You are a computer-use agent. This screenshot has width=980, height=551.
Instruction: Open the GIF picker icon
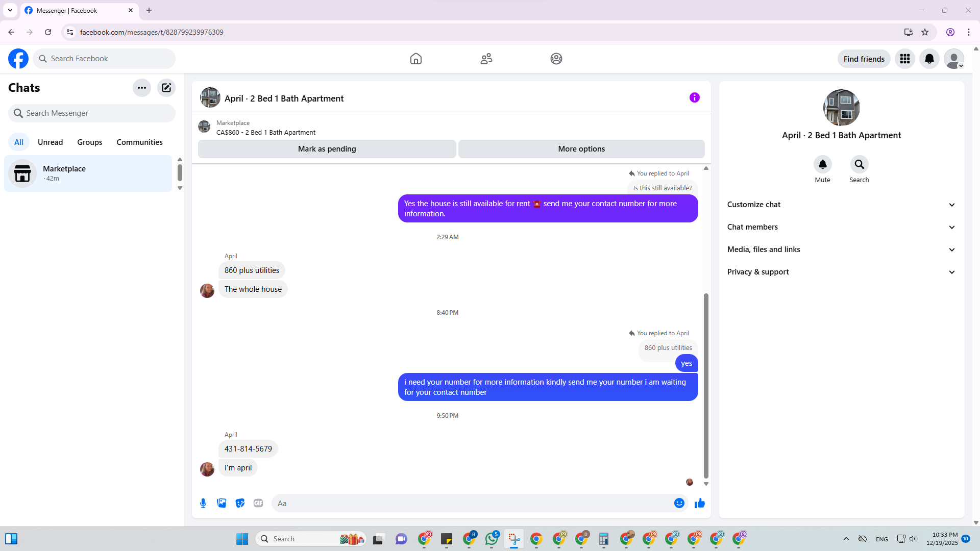coord(258,503)
